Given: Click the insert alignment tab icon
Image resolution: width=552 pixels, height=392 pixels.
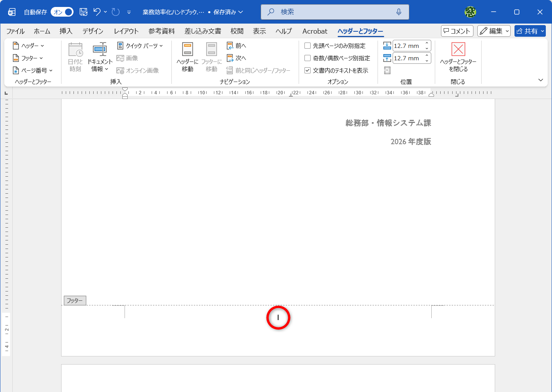Looking at the screenshot, I should pyautogui.click(x=387, y=70).
